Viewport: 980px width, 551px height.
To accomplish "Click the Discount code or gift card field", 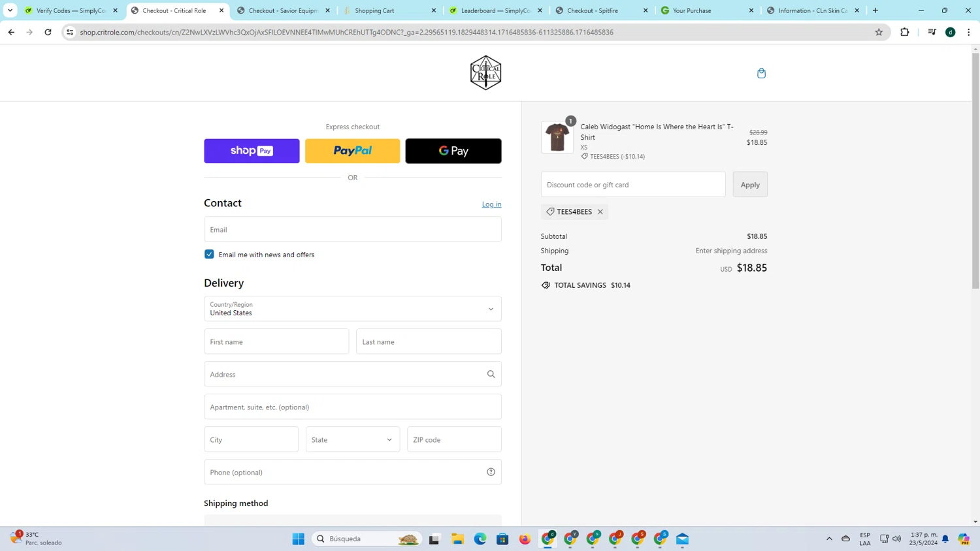I will pos(633,185).
